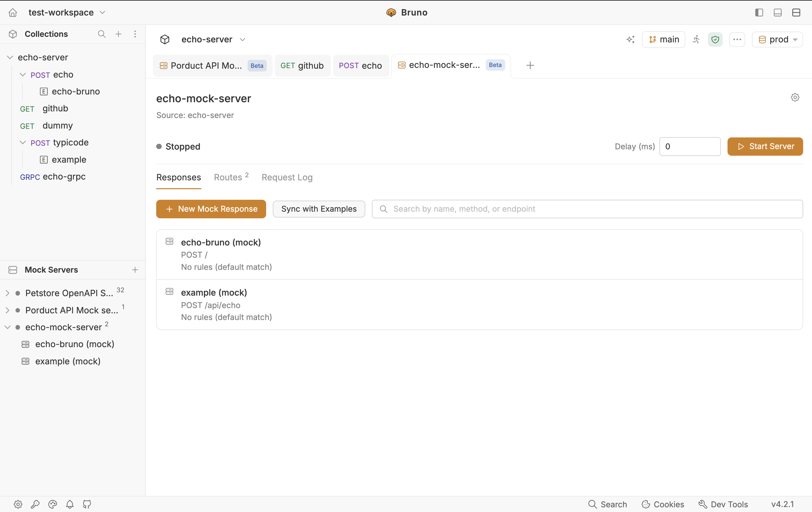This screenshot has width=812, height=512.
Task: Click Sync with Examples button
Action: 319,209
